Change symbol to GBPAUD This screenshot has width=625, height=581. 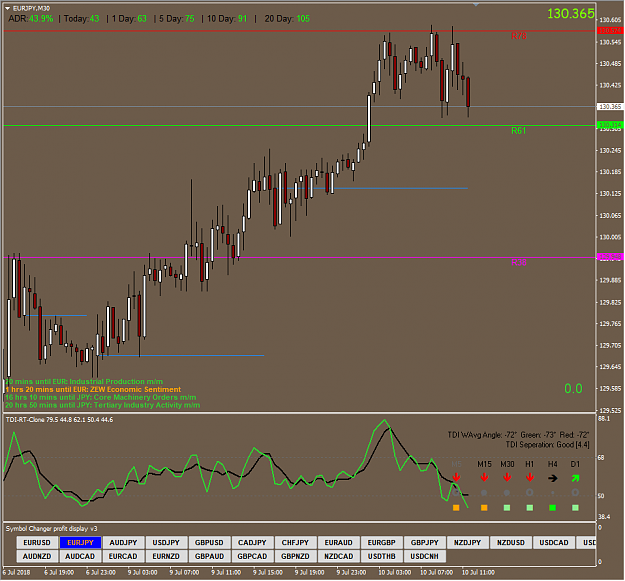coord(209,556)
